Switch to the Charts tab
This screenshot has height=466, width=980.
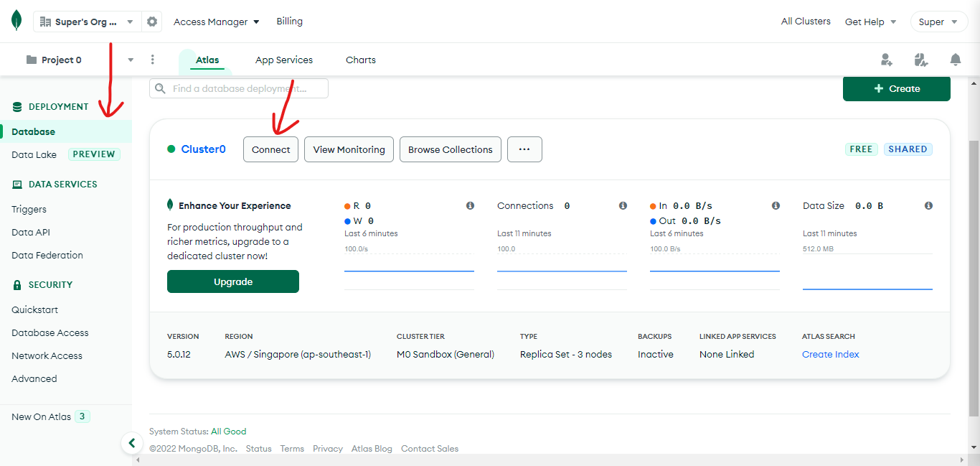(361, 60)
